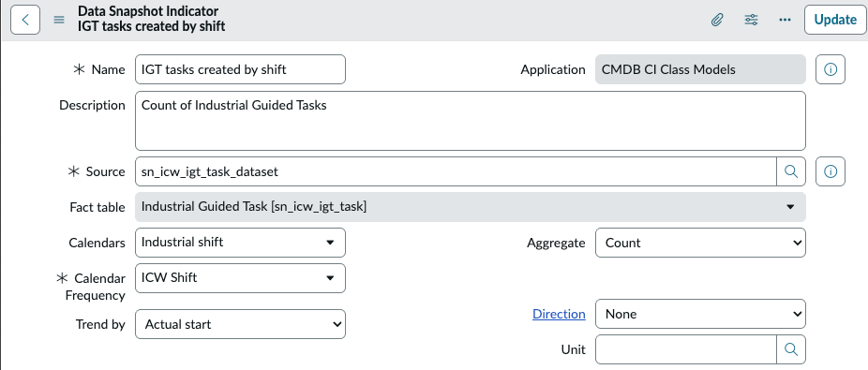Open the personalize form sliders icon
This screenshot has width=868, height=370.
(751, 20)
